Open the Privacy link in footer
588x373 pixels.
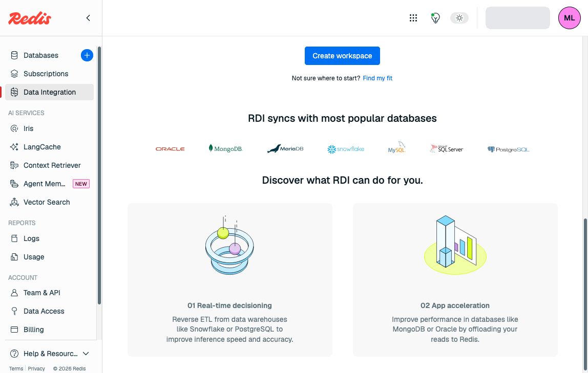click(x=36, y=368)
